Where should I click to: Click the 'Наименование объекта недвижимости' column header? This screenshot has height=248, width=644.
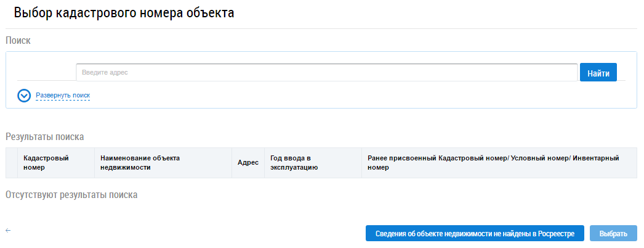click(x=140, y=163)
